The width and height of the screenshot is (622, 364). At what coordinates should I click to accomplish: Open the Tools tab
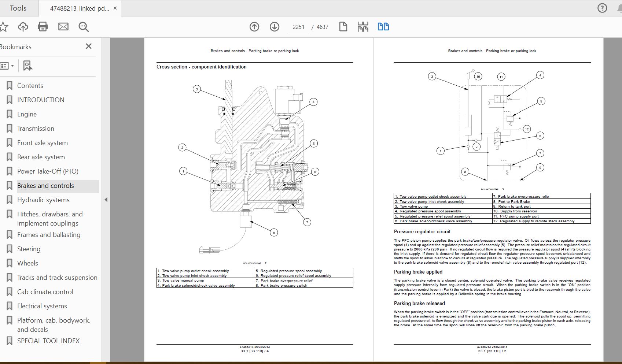(x=18, y=8)
